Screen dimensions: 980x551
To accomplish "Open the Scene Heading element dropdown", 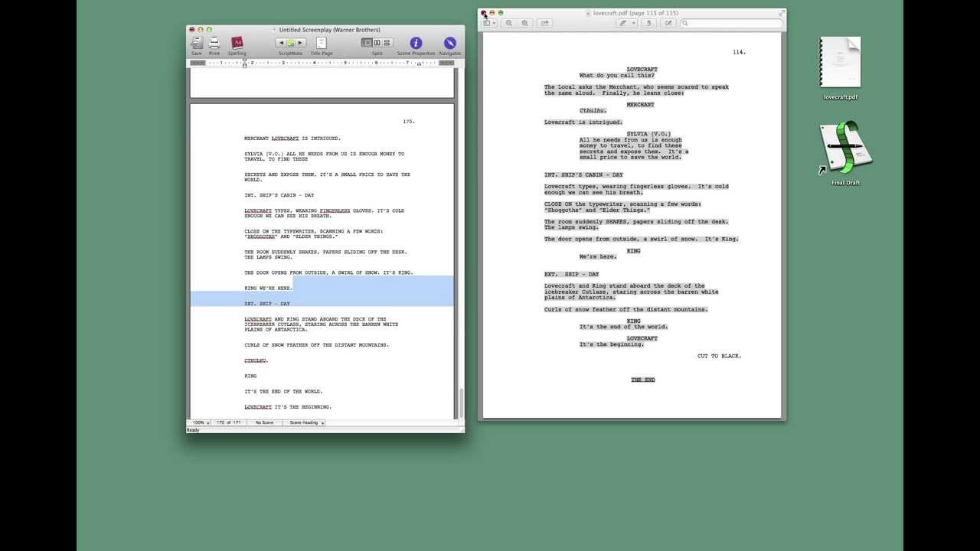I will [x=305, y=422].
